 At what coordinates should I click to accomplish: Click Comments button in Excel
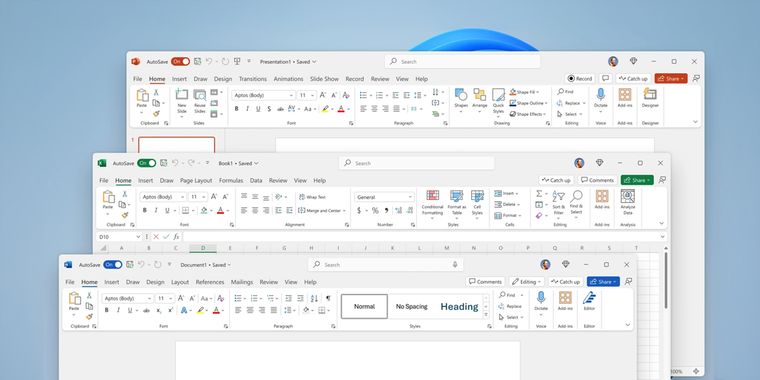[598, 180]
